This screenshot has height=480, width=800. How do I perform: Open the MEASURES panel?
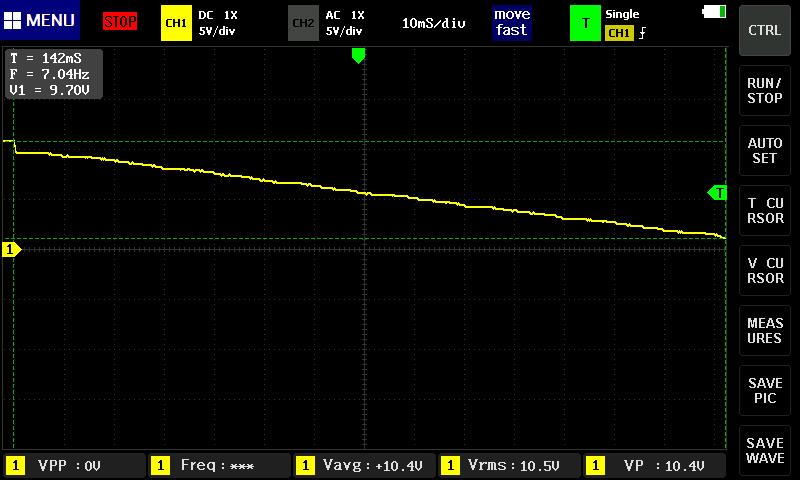click(x=765, y=330)
